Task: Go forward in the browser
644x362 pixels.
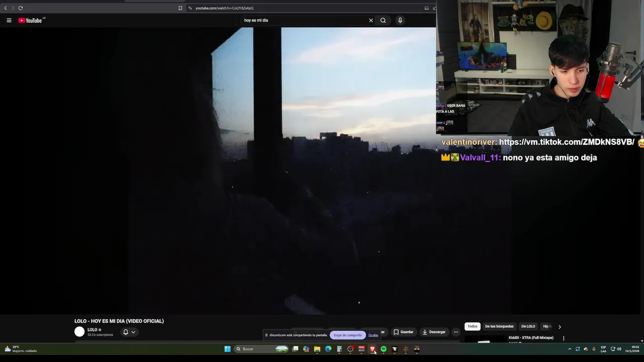Action: click(x=13, y=8)
